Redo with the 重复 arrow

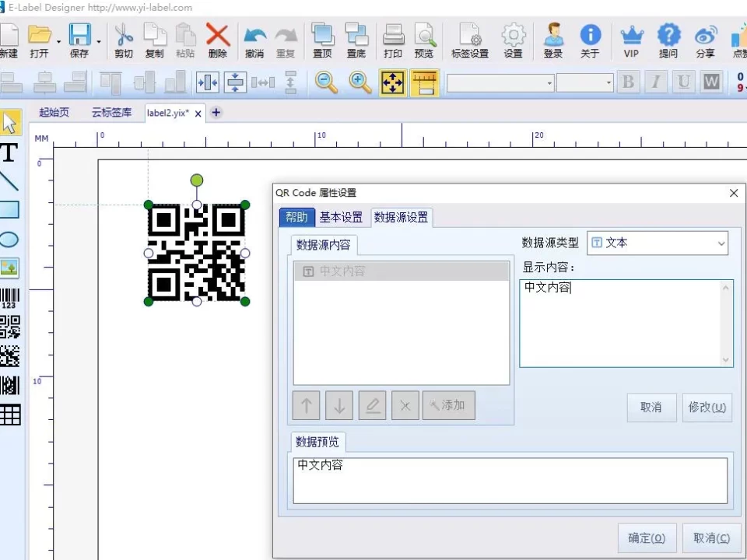[286, 40]
